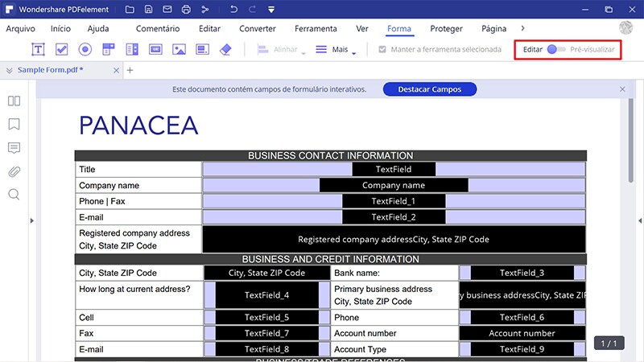Open the Mais dropdown menu
Viewport: 644px width, 362px height.
click(335, 50)
